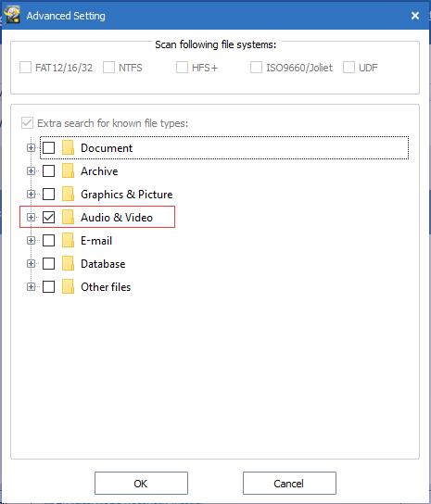Click the Graphics & Picture folder icon
This screenshot has height=504, width=431.
point(68,195)
